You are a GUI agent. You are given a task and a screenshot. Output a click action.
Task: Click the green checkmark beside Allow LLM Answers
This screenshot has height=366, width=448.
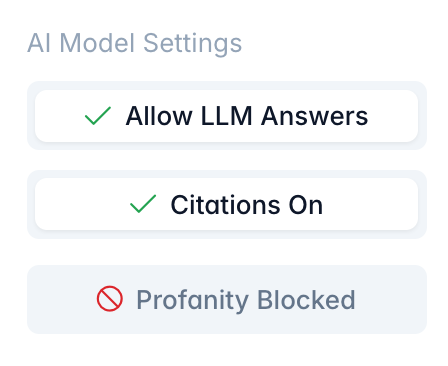pyautogui.click(x=98, y=116)
